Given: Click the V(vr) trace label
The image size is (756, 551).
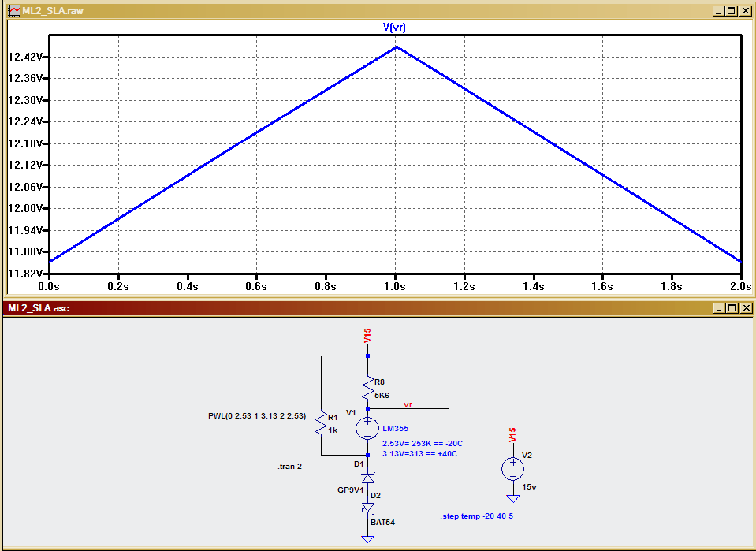Looking at the screenshot, I should point(394,27).
